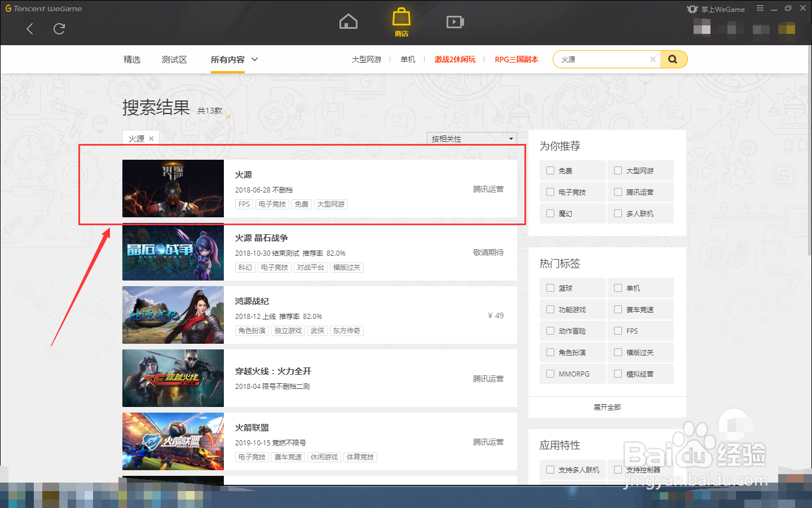
Task: Switch to the 测试区 tab
Action: pos(174,59)
